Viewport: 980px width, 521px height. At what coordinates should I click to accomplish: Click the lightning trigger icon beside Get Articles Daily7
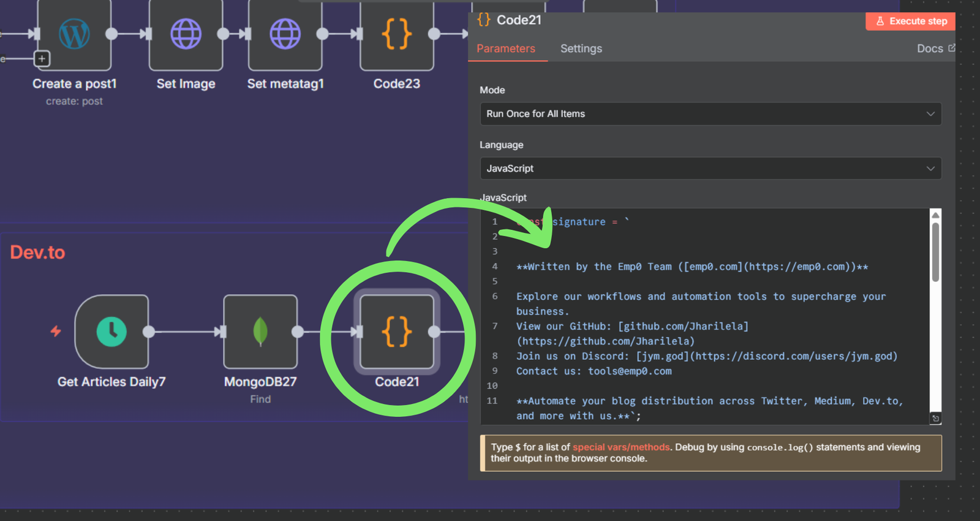56,332
